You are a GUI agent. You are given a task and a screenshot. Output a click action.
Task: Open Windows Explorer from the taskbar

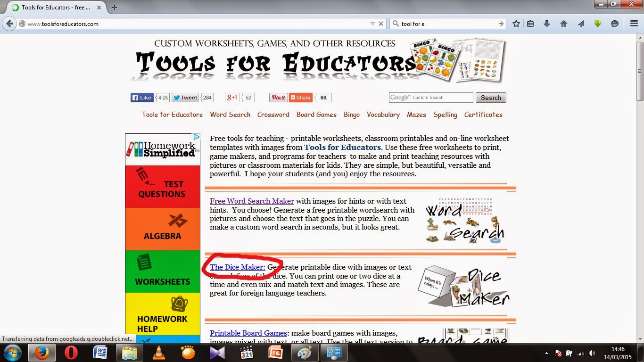pyautogui.click(x=129, y=353)
